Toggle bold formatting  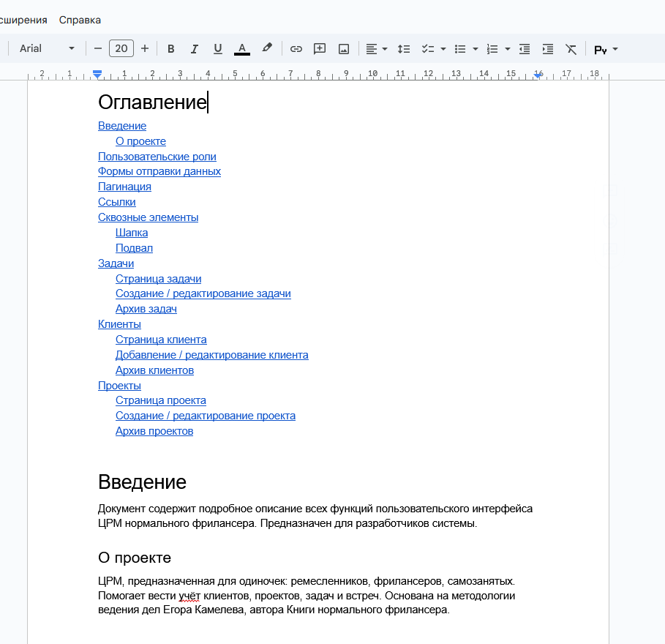pos(170,48)
